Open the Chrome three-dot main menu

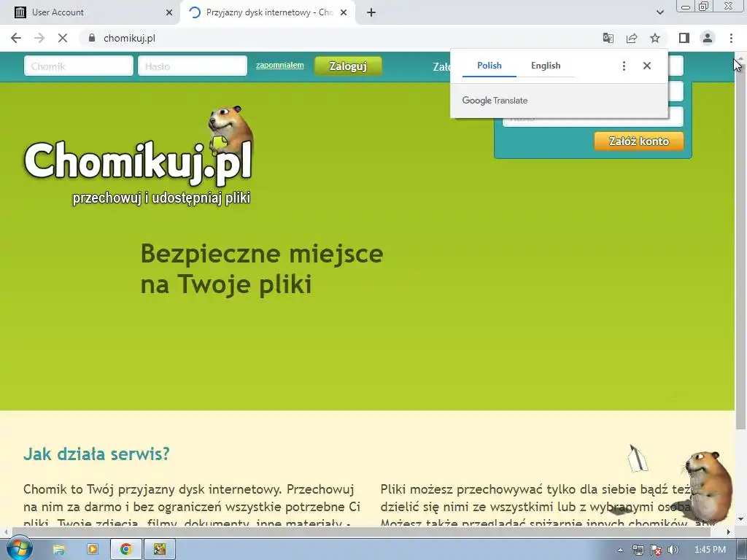(731, 38)
